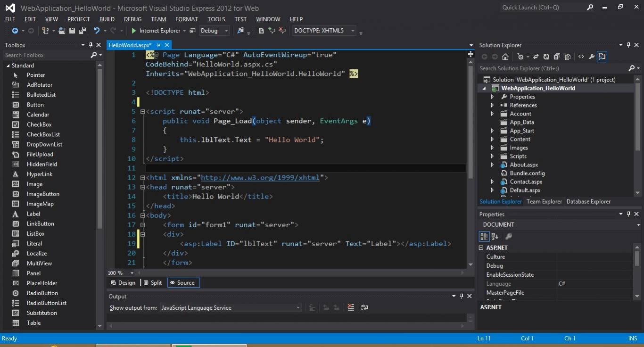Viewport: 644px width, 347px height.
Task: Switch to the Database Explorer tab
Action: pos(588,201)
